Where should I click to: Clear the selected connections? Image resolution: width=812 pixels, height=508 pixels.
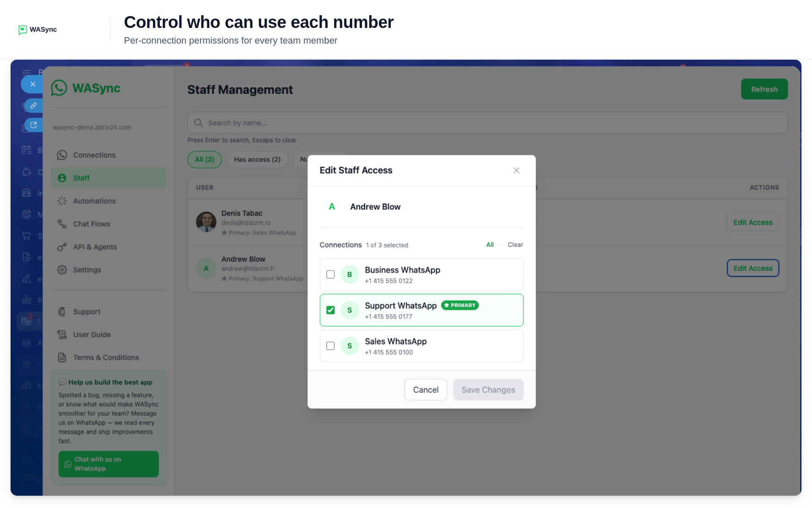click(515, 245)
